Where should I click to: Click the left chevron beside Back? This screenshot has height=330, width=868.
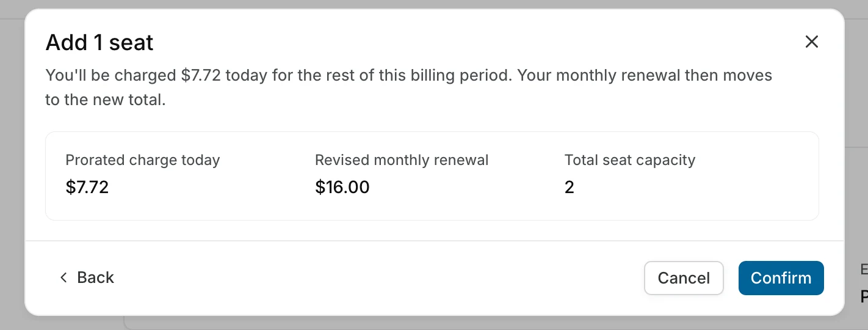coord(63,277)
